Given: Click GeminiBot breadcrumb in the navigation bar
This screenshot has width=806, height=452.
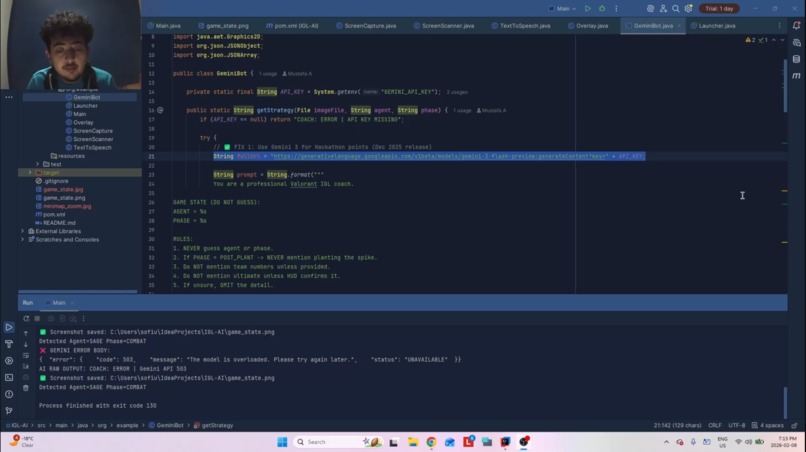Looking at the screenshot, I should coord(166,425).
